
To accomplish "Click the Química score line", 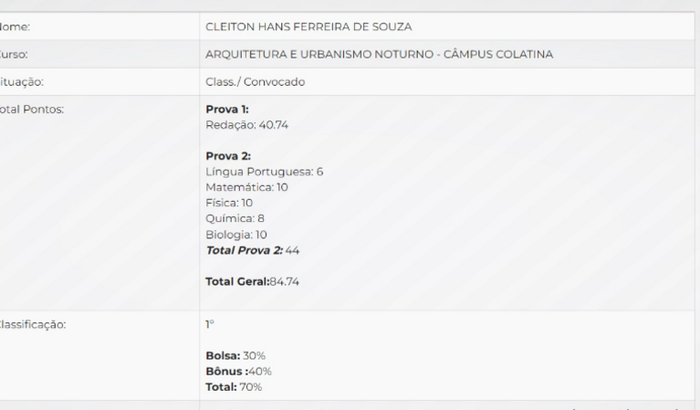I will 235,218.
